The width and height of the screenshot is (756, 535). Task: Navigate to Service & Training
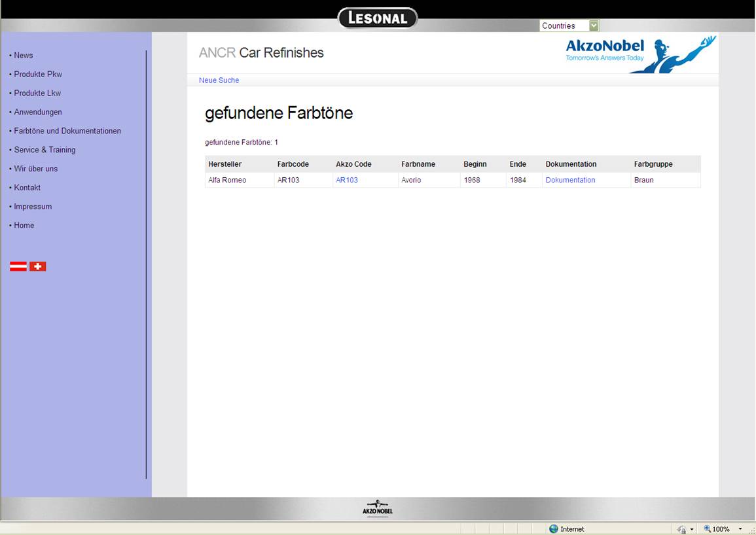45,150
